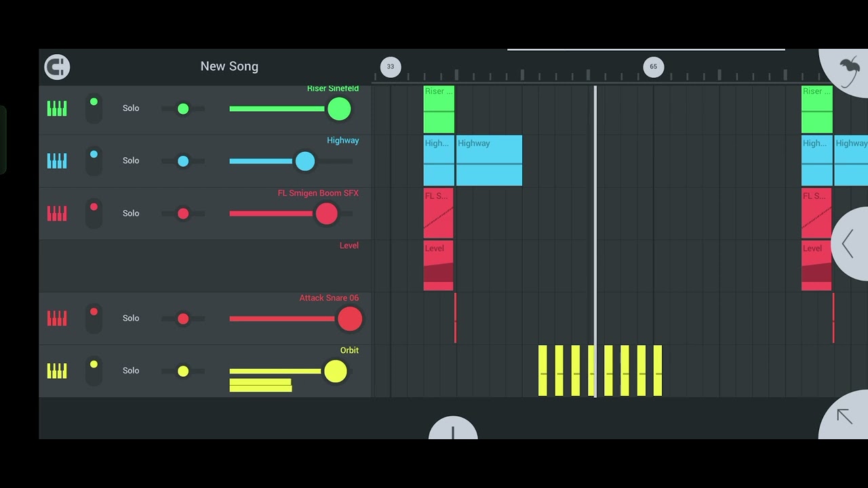Adjust Highway pan knob
Viewport: 868px width, 488px height.
pos(183,161)
